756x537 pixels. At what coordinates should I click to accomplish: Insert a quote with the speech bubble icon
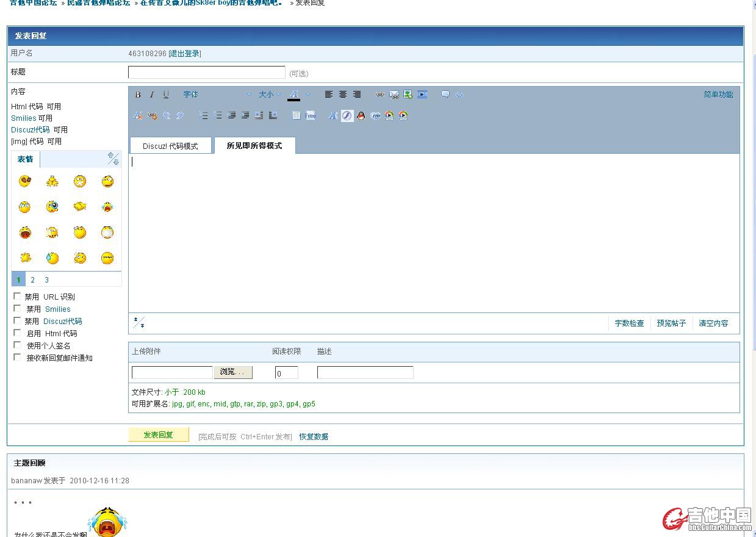(445, 95)
